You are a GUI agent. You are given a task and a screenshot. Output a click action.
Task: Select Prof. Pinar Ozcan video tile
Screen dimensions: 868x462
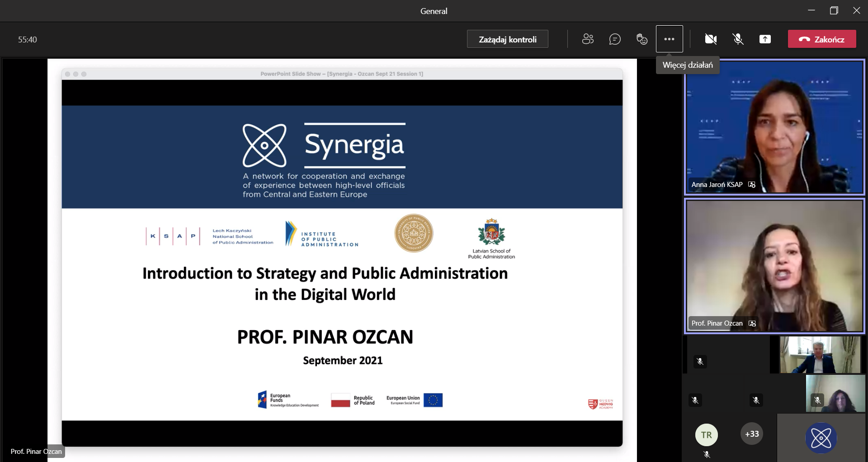coord(774,266)
